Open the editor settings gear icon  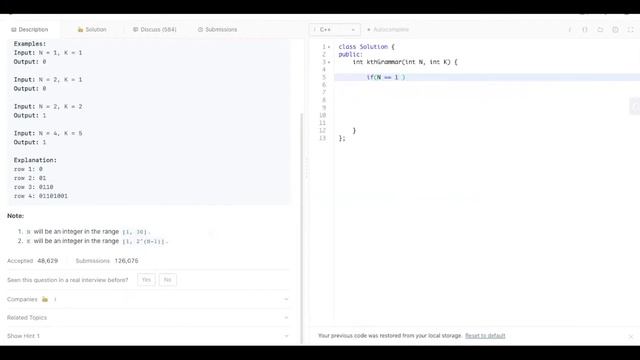coord(615,30)
